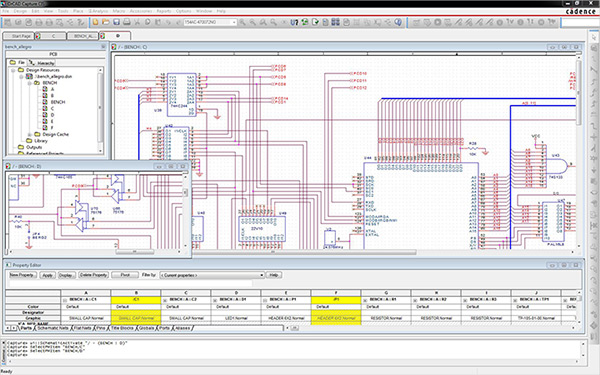Toggle the box beside BENCH : A : R1 column
The width and height of the screenshot is (600, 375).
[x=365, y=300]
